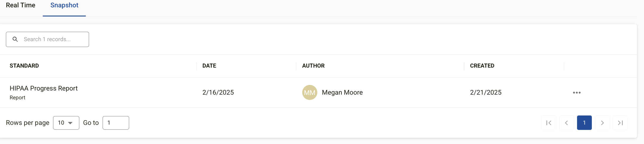Click the Search records input field

point(47,39)
